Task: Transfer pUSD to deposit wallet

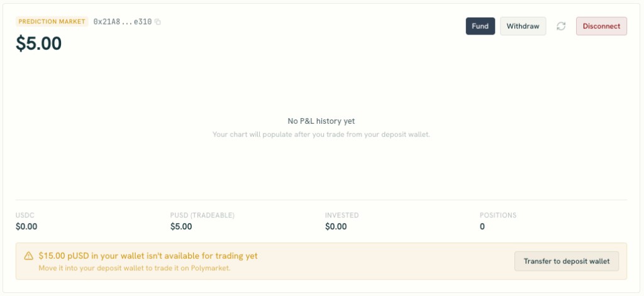Action: pyautogui.click(x=567, y=261)
